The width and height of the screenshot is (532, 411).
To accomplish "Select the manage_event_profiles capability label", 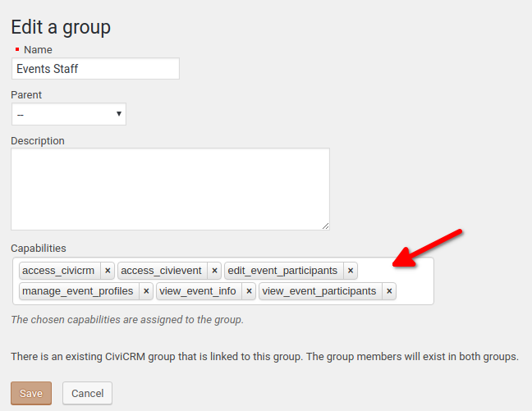I will pos(78,291).
